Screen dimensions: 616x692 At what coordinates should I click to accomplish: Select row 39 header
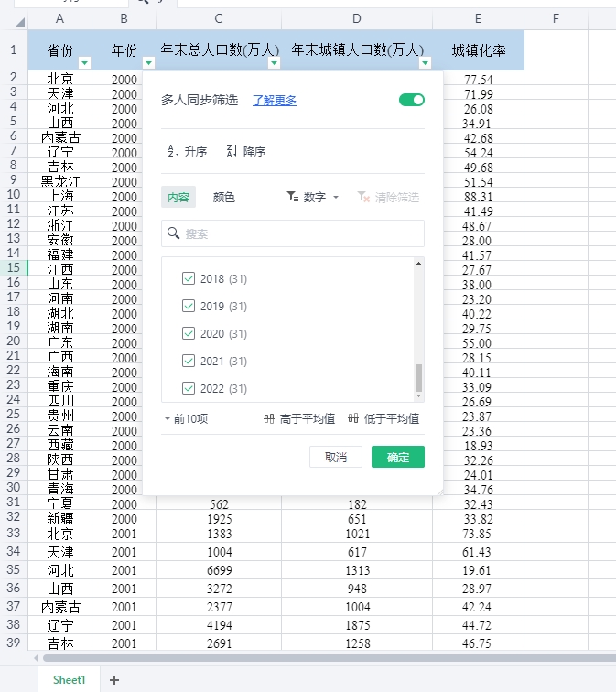14,643
